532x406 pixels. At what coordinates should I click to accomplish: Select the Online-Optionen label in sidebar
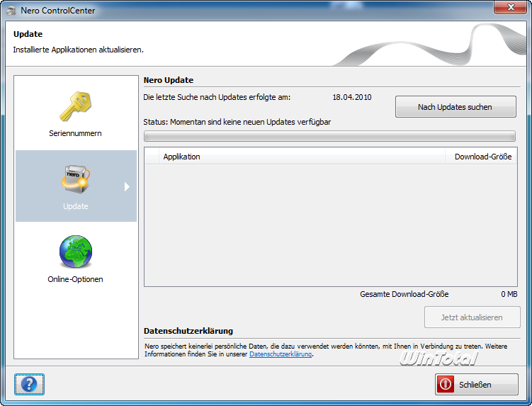coord(75,279)
